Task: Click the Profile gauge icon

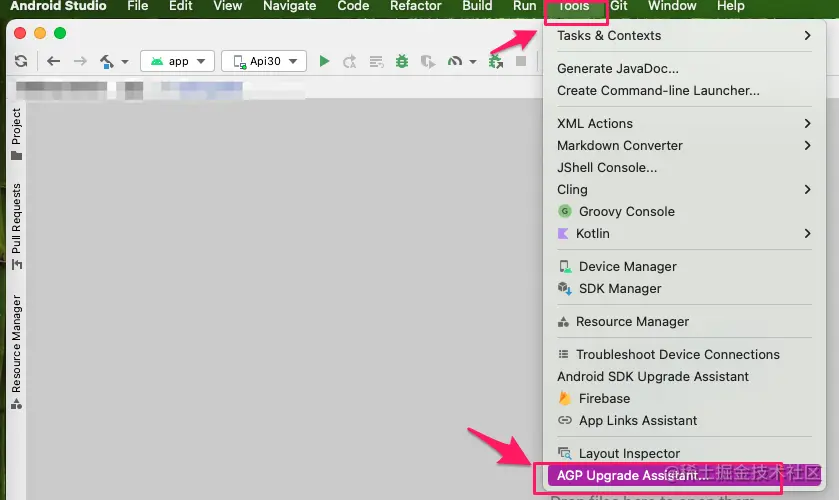Action: click(x=455, y=62)
